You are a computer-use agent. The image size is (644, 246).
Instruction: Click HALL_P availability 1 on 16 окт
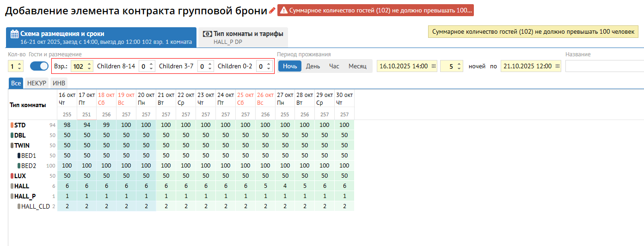coord(67,196)
